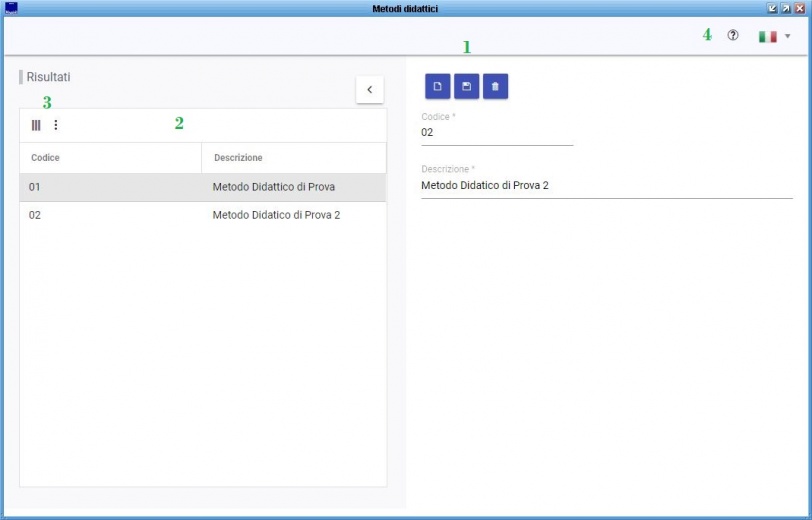Image resolution: width=812 pixels, height=520 pixels.
Task: Maximize the Metodi didattici window
Action: click(x=786, y=8)
